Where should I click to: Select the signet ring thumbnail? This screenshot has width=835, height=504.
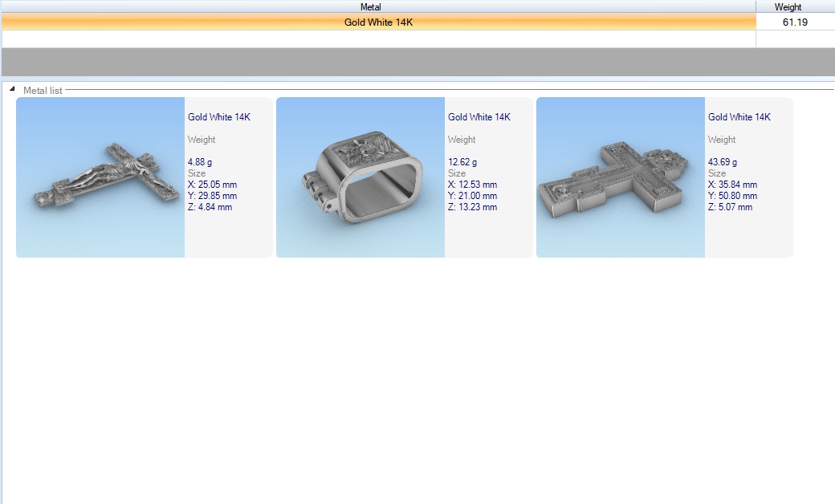point(360,177)
